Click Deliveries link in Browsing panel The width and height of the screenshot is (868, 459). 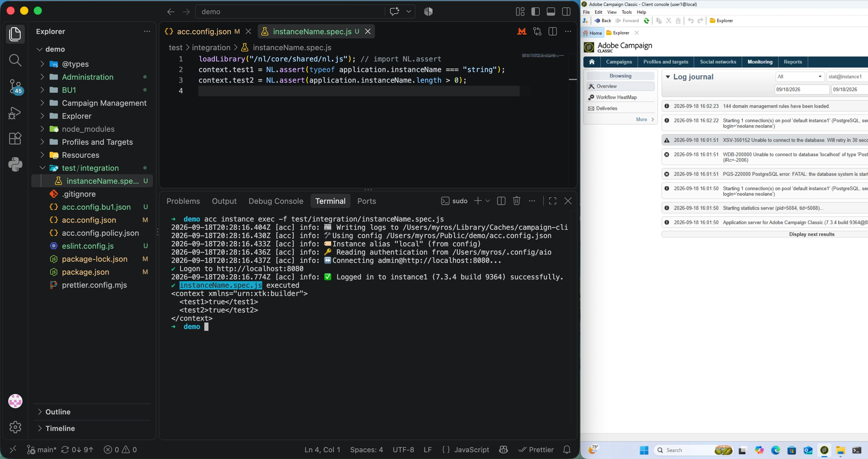coord(606,108)
